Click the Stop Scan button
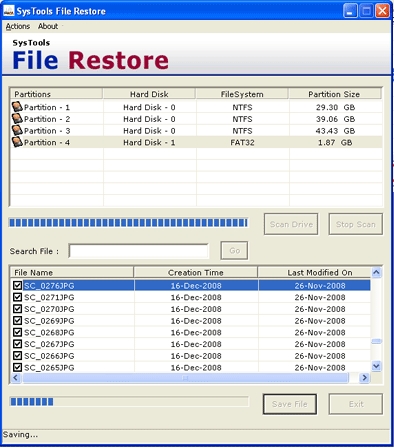394x448 pixels. coord(356,224)
